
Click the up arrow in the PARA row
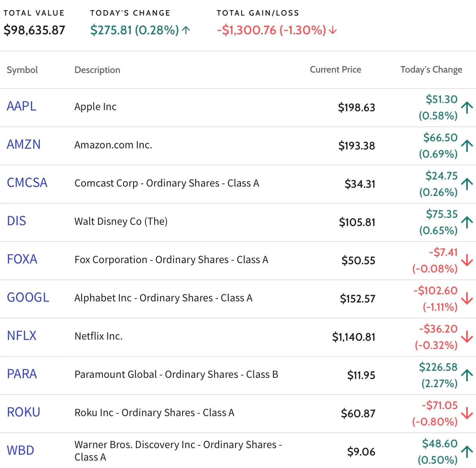467,375
